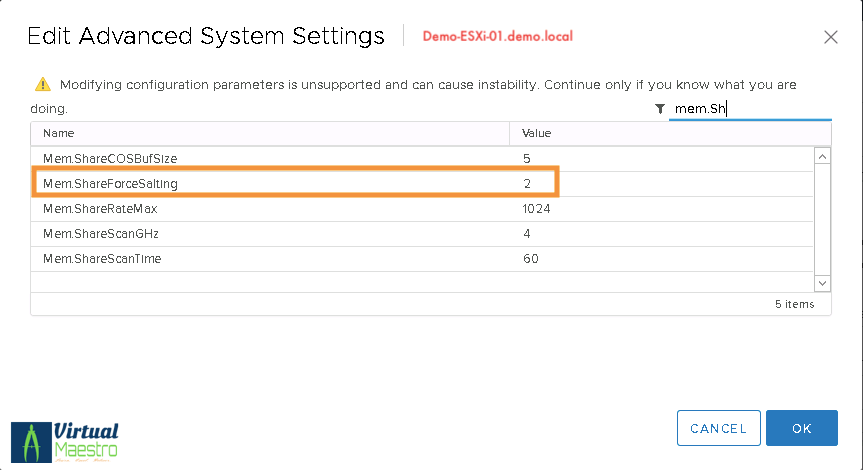The image size is (863, 470).
Task: Click the yellow warning triangle icon
Action: [42, 85]
